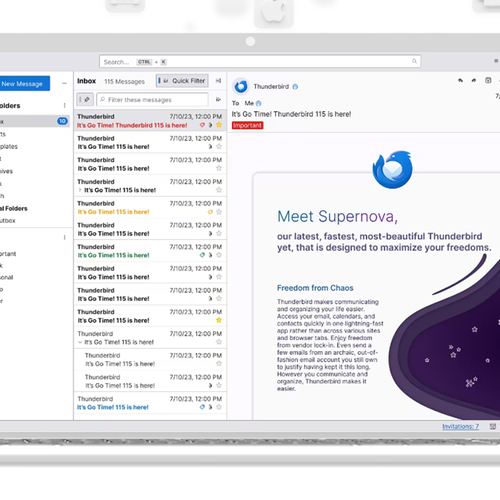
Task: Focus the global Search field
Action: tap(260, 61)
